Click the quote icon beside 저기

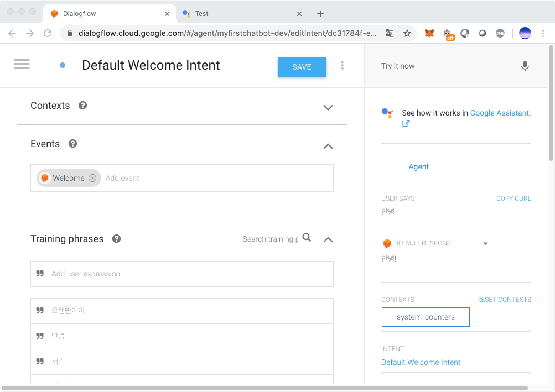pos(40,361)
